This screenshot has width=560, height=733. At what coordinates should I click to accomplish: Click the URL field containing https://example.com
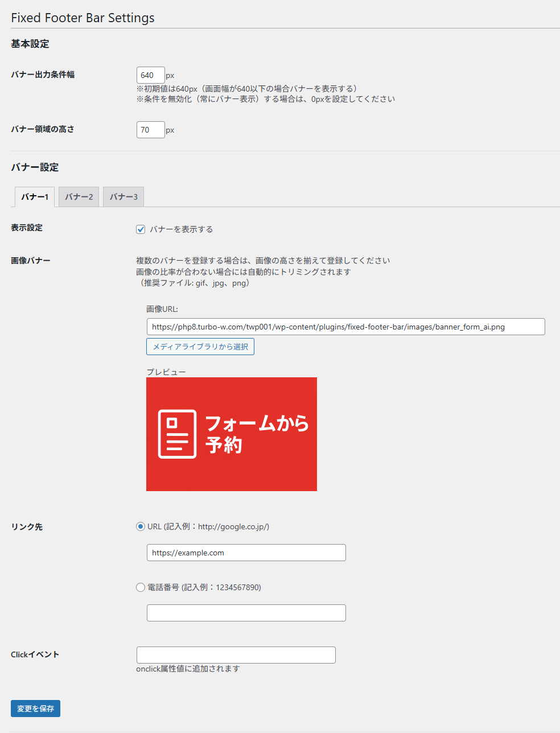[x=246, y=552]
